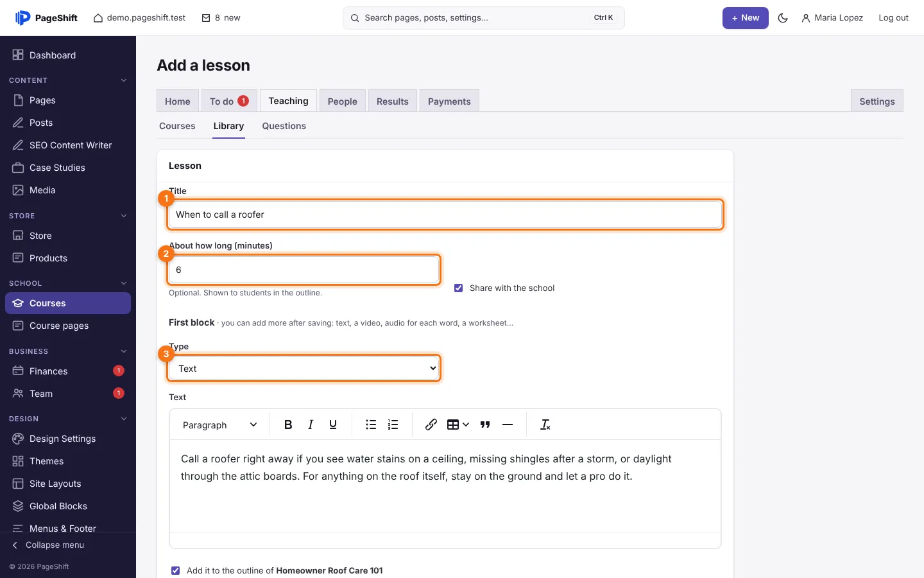The image size is (924, 578).
Task: Underline the selected text in the editor
Action: coord(333,425)
